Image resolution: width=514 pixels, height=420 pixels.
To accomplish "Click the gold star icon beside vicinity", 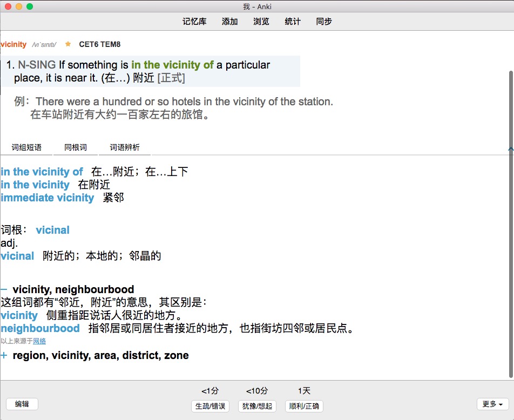I will click(68, 44).
